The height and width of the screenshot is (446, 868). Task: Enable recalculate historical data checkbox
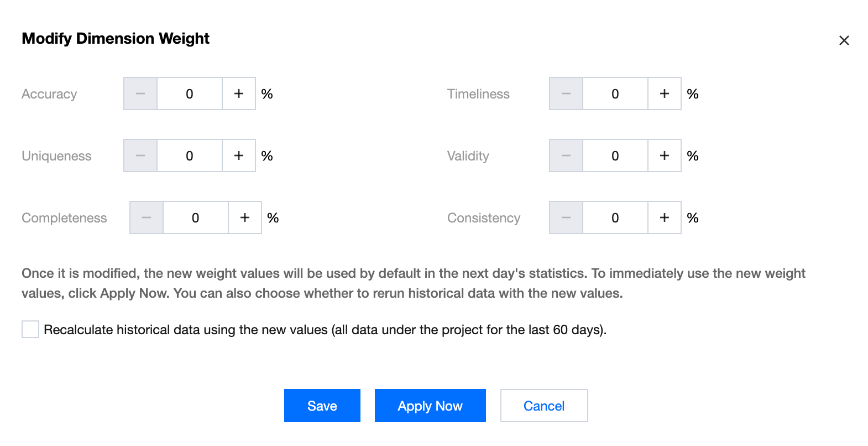tap(30, 329)
